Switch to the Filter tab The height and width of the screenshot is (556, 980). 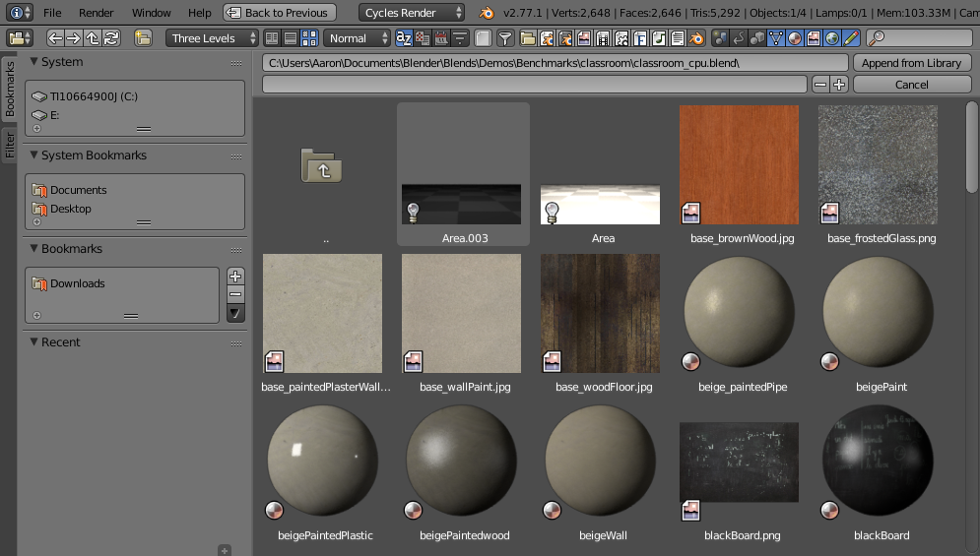[x=10, y=145]
